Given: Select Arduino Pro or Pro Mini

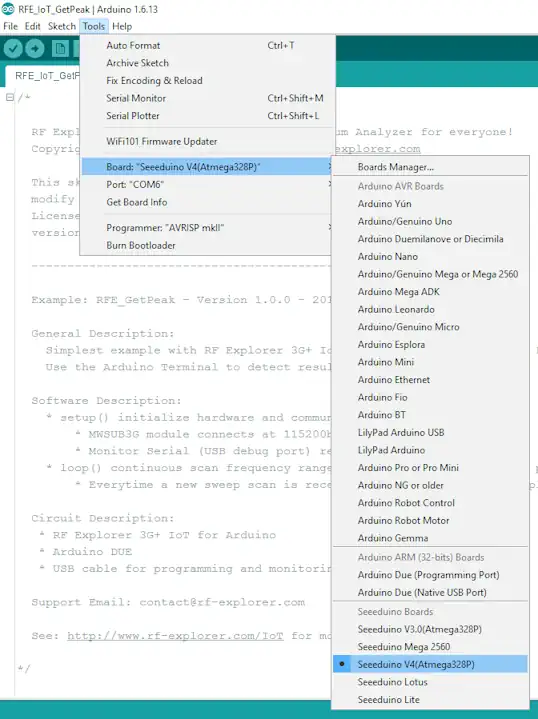Looking at the screenshot, I should [x=430, y=468].
